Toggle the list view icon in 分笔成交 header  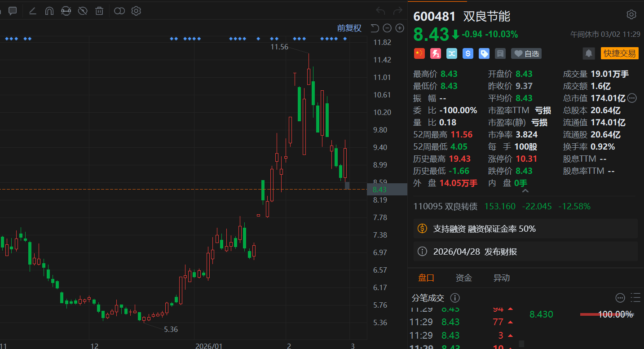635,298
